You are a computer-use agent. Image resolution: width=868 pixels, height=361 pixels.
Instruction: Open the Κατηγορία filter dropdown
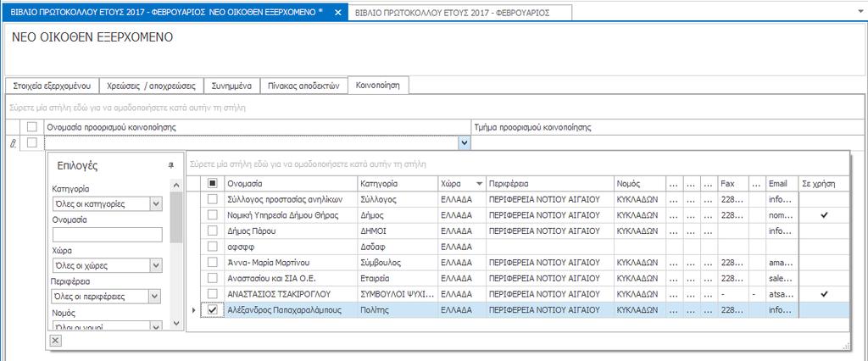(156, 203)
